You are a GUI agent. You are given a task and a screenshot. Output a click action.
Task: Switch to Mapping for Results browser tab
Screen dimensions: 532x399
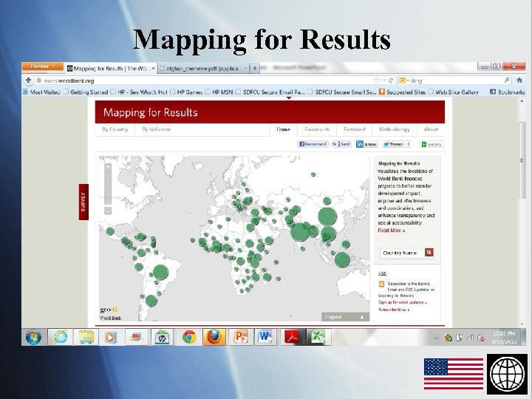coord(111,69)
